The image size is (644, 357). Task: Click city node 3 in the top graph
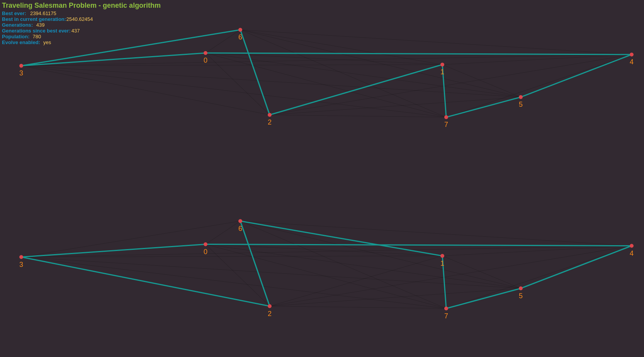coord(21,66)
